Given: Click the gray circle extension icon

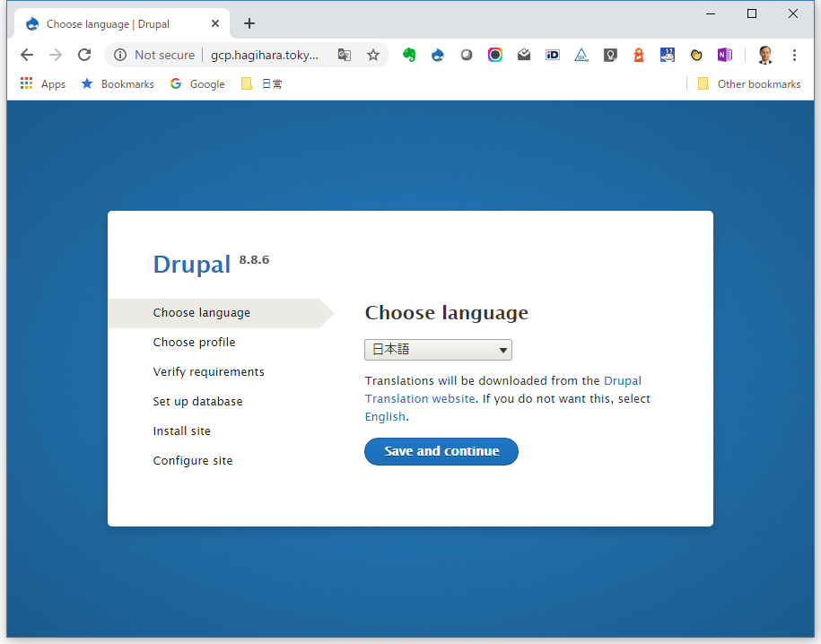Looking at the screenshot, I should point(467,55).
